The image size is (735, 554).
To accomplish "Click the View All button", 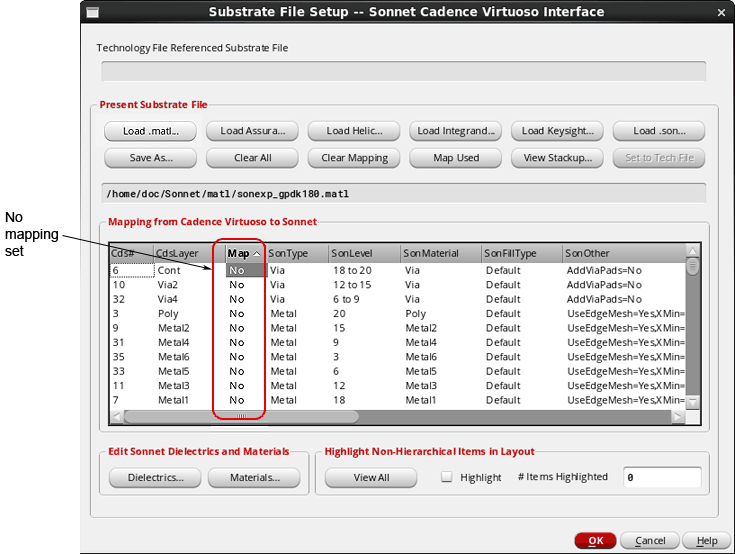I will click(x=371, y=478).
